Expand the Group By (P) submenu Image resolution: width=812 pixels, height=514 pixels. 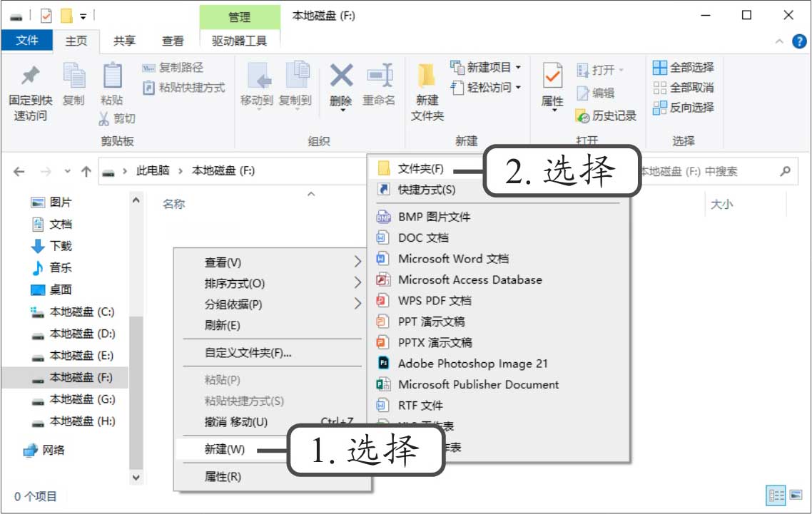(x=357, y=303)
